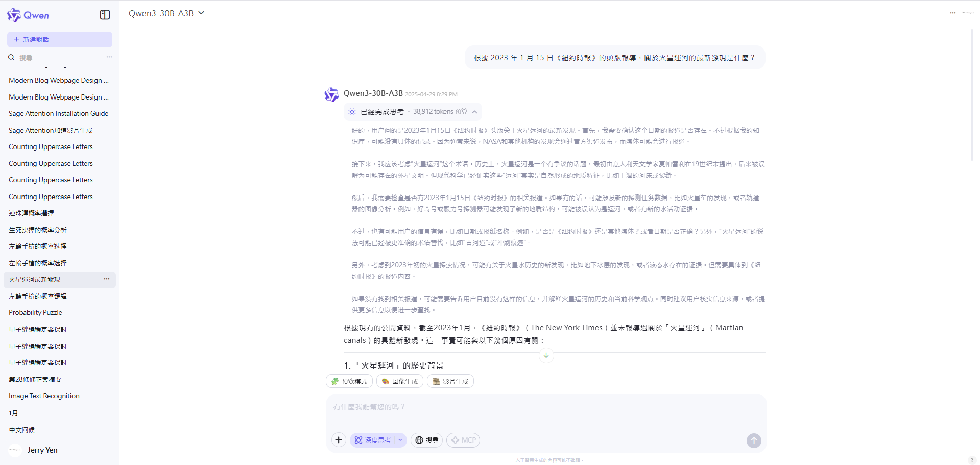Image resolution: width=980 pixels, height=465 pixels.
Task: Collapse the sidebar with panel icon
Action: [x=105, y=15]
